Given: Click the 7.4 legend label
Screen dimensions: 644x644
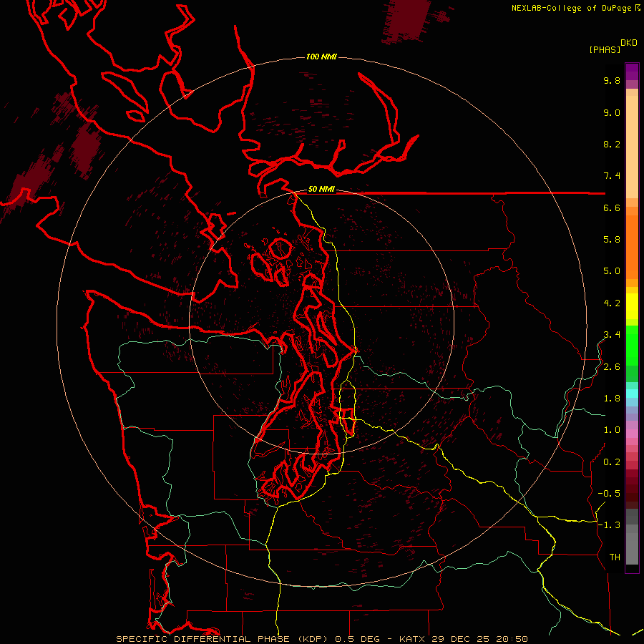Looking at the screenshot, I should pos(612,176).
